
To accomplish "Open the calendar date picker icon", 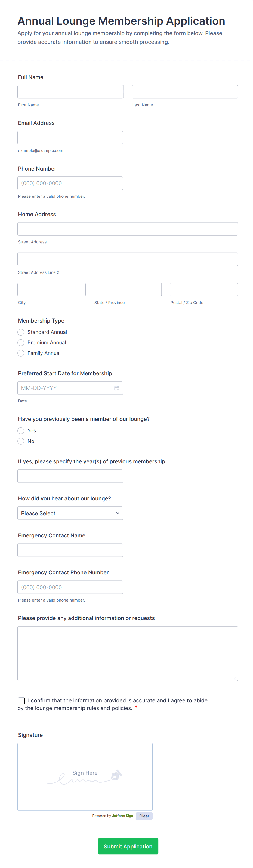I will click(116, 388).
